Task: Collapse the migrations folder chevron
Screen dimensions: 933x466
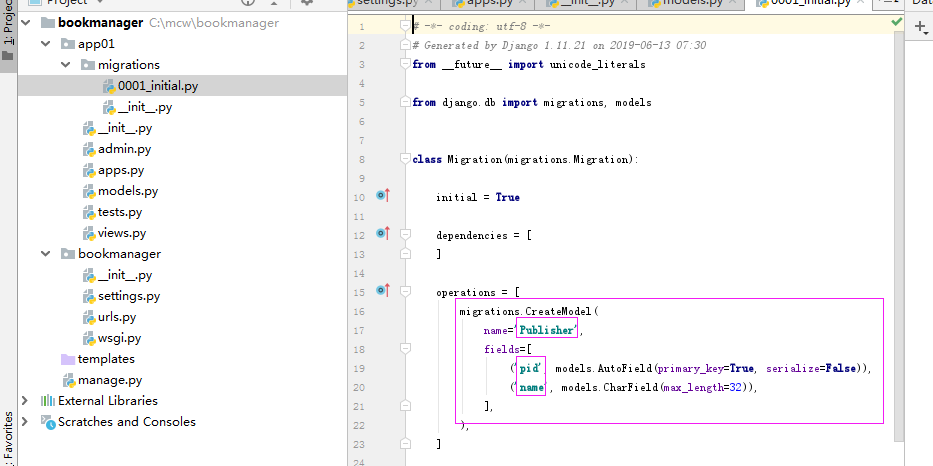Action: [66, 65]
